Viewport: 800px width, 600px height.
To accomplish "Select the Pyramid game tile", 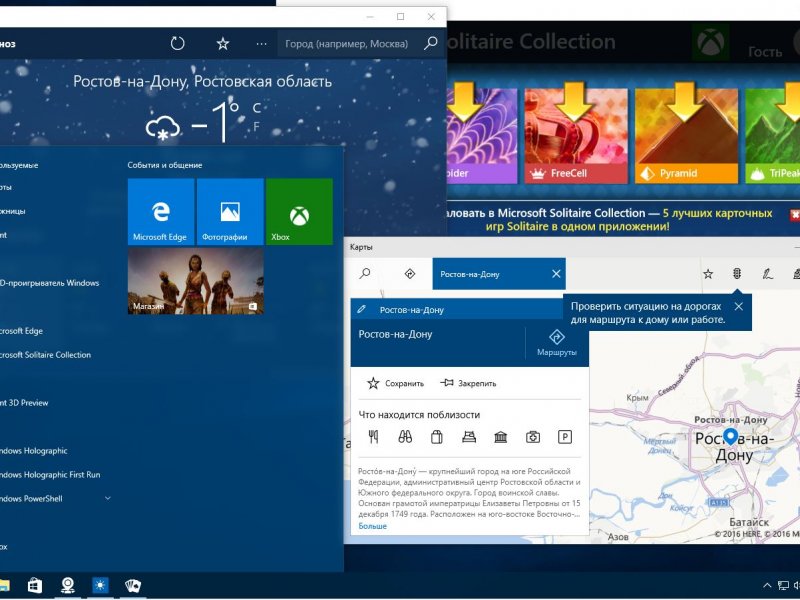I will [686, 136].
